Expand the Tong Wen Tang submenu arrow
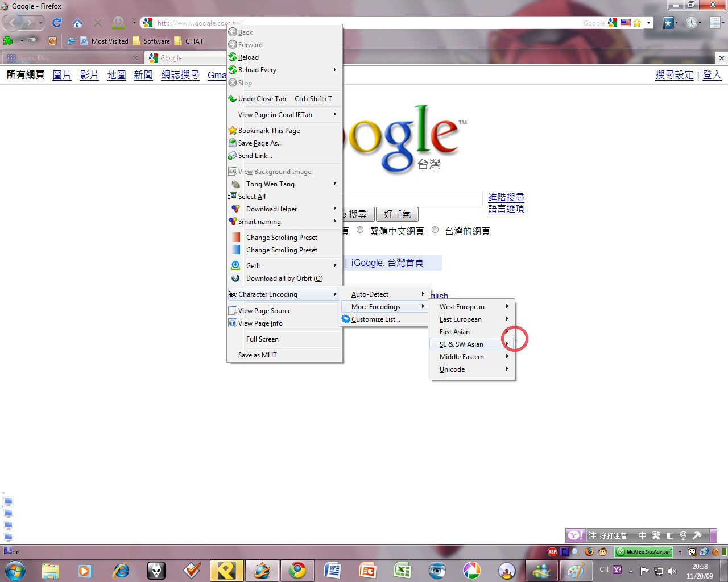Screen dimensions: 728x582 335,184
